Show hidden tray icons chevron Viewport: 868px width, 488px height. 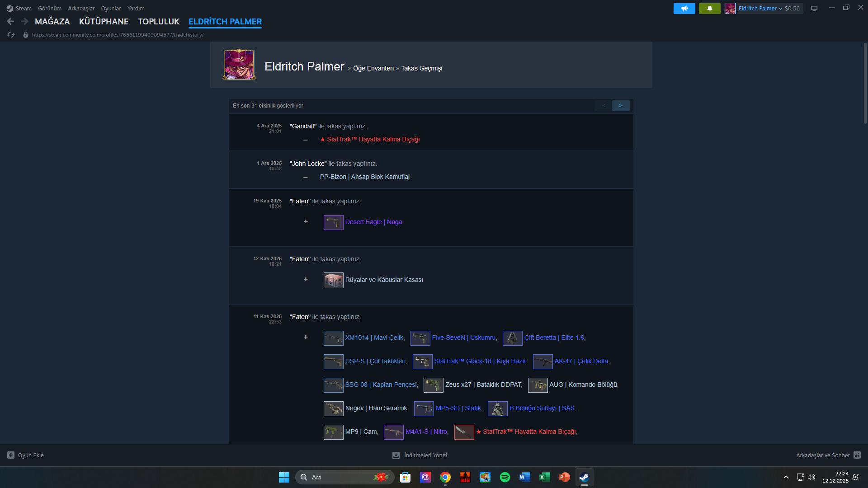point(786,477)
